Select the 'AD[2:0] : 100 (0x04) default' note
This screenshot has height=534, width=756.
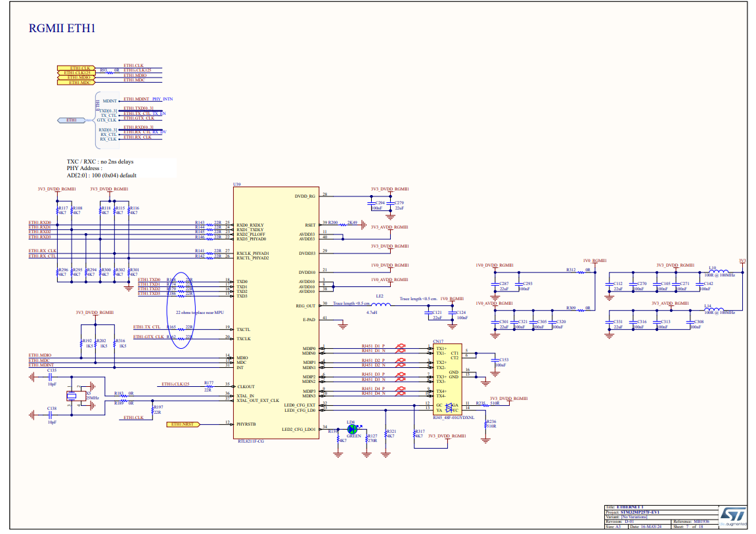pyautogui.click(x=102, y=175)
